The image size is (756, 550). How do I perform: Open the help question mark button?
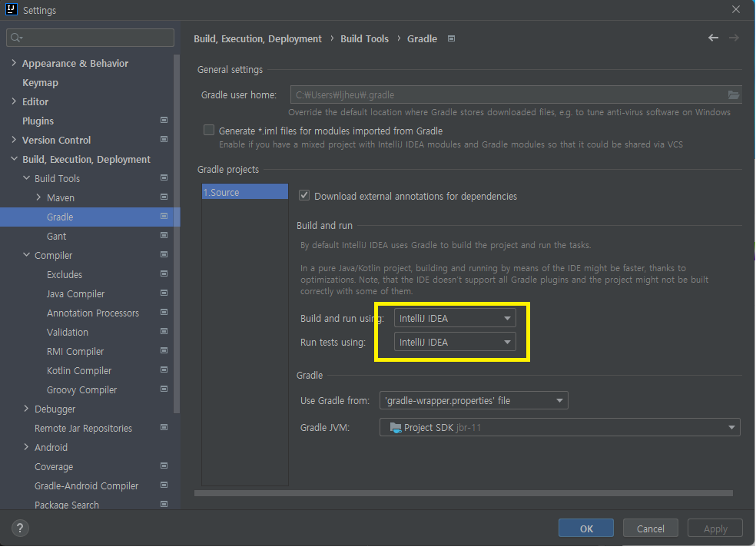point(20,528)
